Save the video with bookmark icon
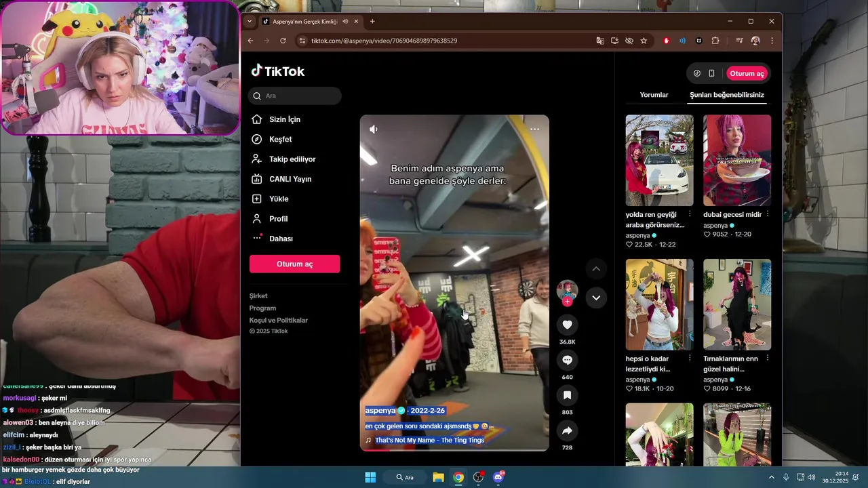Viewport: 868px width, 488px height. [567, 395]
